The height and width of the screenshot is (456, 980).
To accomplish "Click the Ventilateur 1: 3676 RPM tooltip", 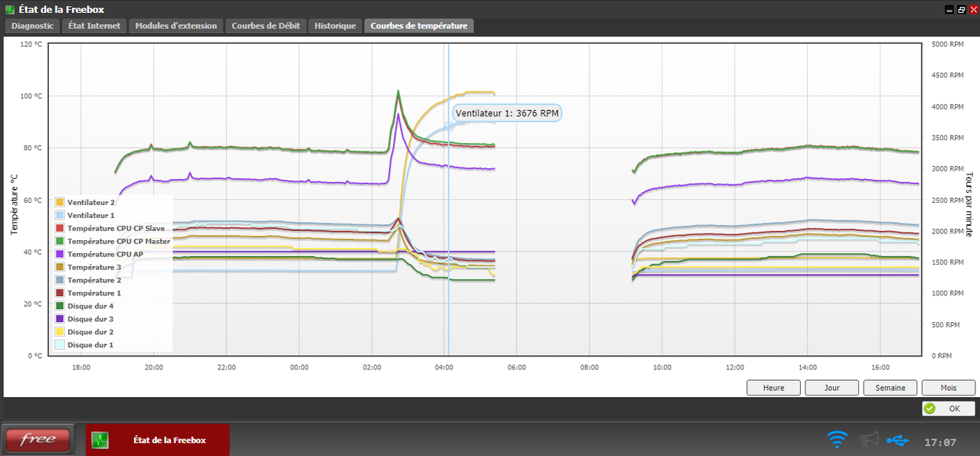I will [508, 113].
